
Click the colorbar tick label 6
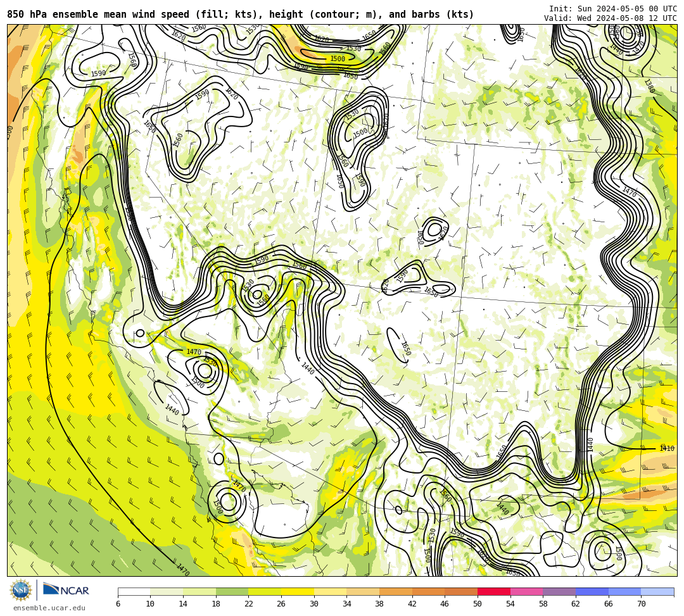tap(118, 604)
